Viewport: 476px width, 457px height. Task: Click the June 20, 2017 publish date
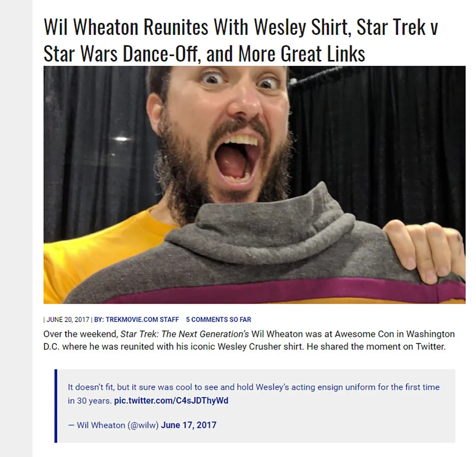68,320
